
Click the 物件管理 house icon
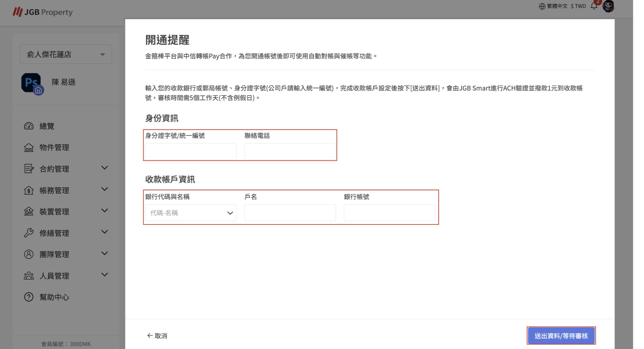(29, 148)
